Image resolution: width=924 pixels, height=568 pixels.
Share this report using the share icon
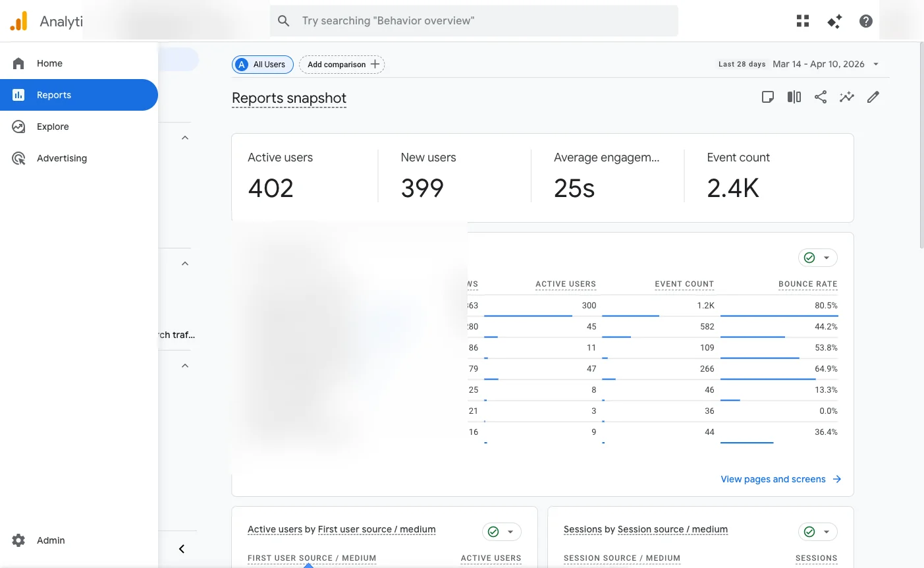point(821,97)
